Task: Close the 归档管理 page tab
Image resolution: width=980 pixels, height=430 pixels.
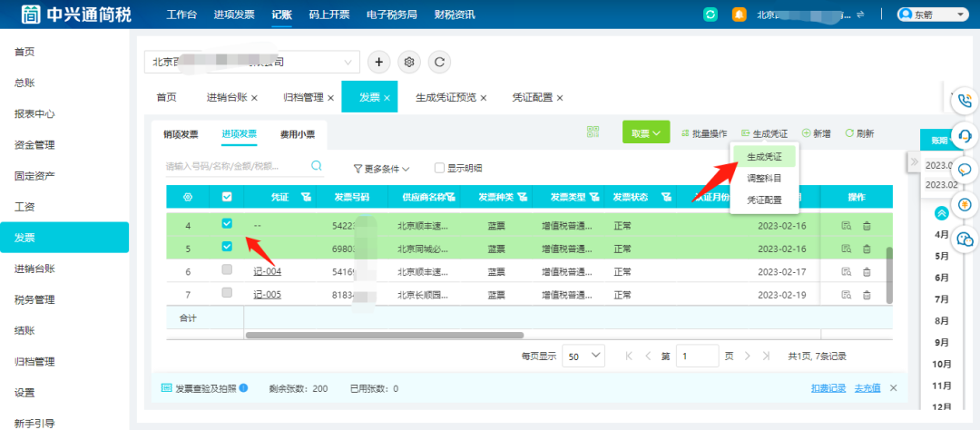Action: (330, 98)
